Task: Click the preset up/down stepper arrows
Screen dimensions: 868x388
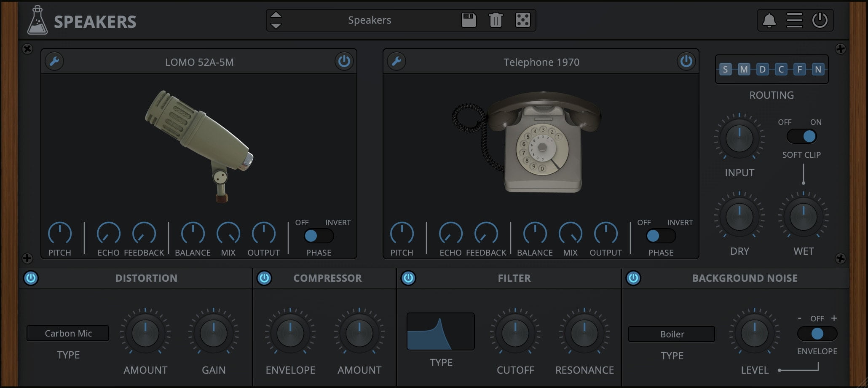Action: (x=276, y=20)
